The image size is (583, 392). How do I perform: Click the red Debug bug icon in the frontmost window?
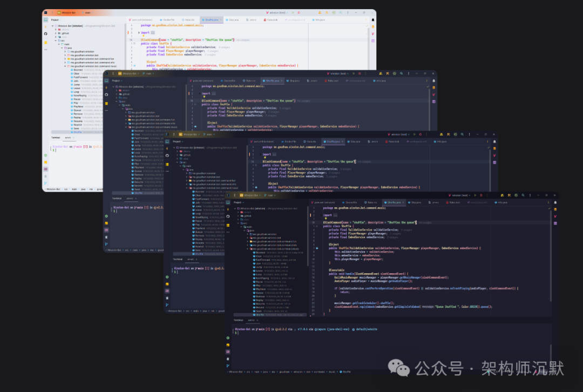(x=481, y=194)
